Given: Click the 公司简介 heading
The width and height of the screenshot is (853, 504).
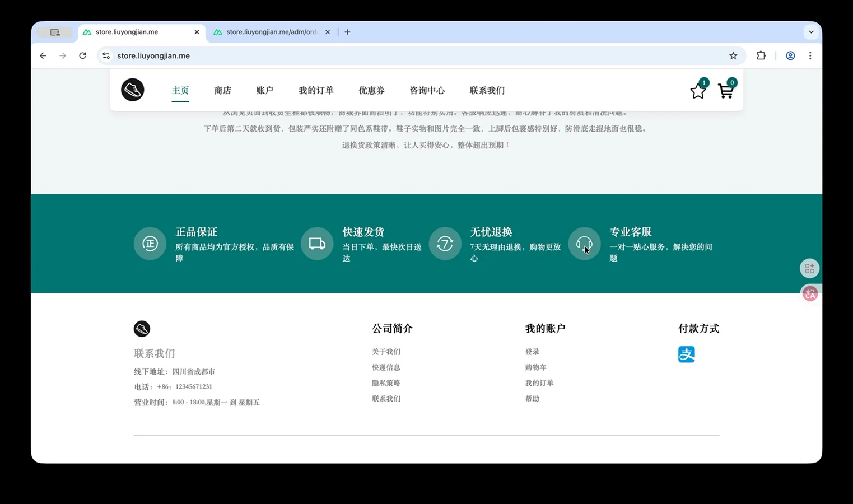Looking at the screenshot, I should point(392,329).
